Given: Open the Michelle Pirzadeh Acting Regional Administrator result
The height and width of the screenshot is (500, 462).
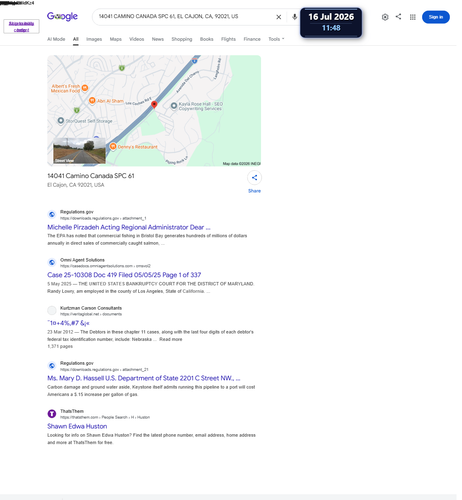Looking at the screenshot, I should pos(129,227).
